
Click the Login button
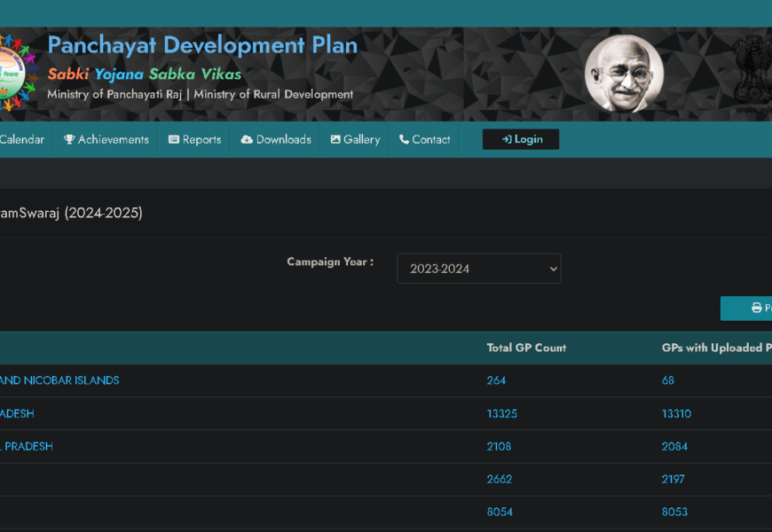(521, 139)
